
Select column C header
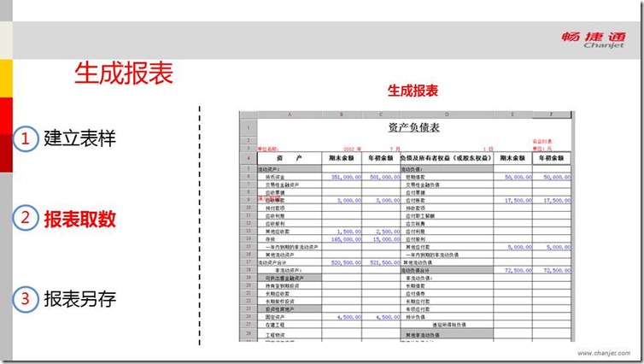(x=381, y=114)
